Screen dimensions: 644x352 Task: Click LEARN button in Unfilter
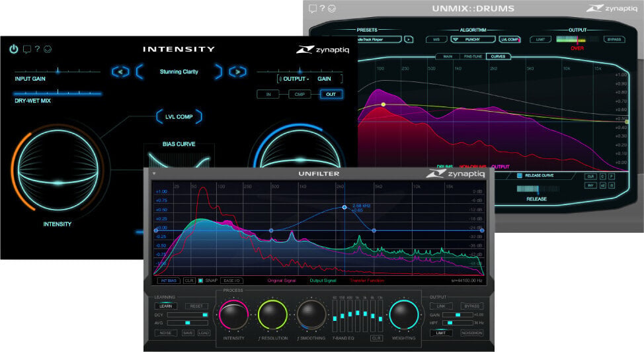166,306
